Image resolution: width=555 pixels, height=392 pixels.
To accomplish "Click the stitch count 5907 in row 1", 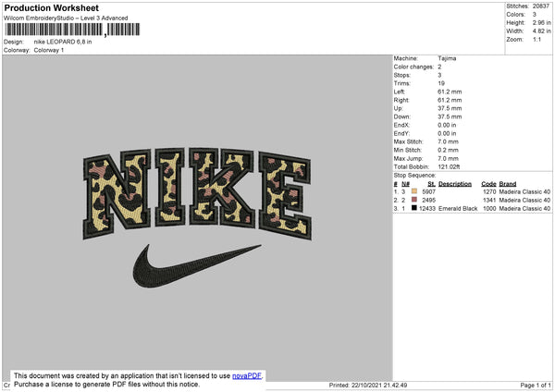I will pyautogui.click(x=428, y=191).
